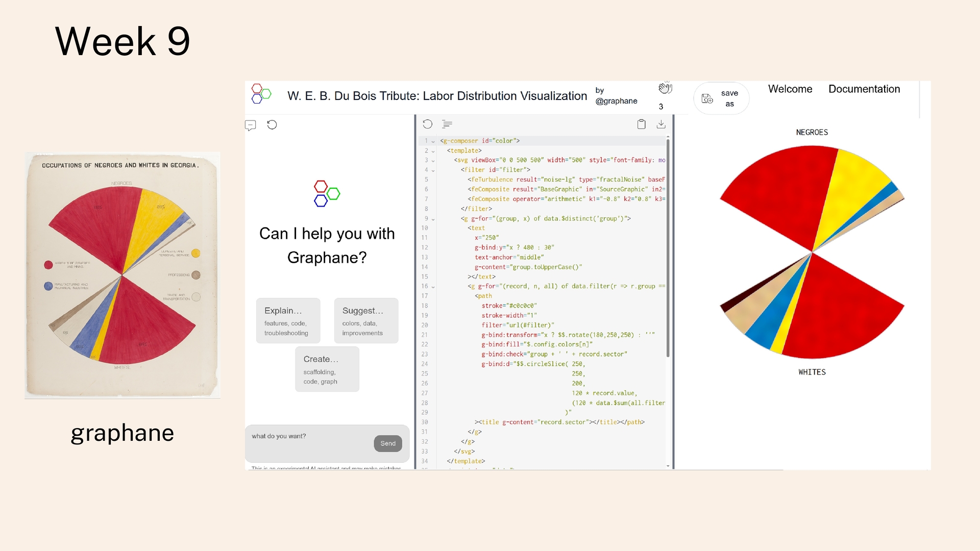This screenshot has width=980, height=551.
Task: Click code line 'g-content="group.toUpperCase()"'
Action: [528, 267]
